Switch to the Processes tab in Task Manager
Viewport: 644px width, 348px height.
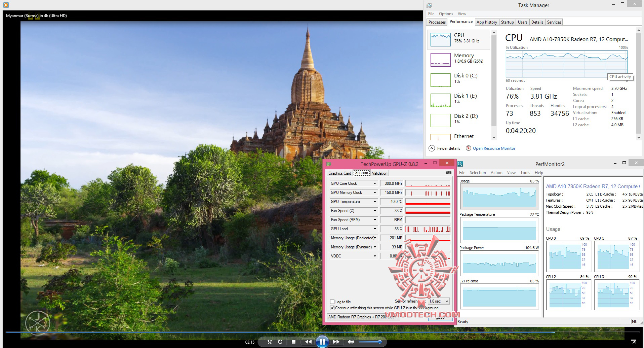point(437,22)
